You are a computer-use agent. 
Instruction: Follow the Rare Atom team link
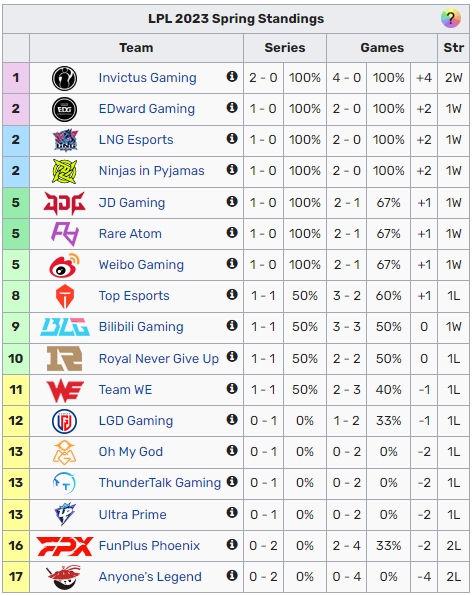[x=130, y=233]
